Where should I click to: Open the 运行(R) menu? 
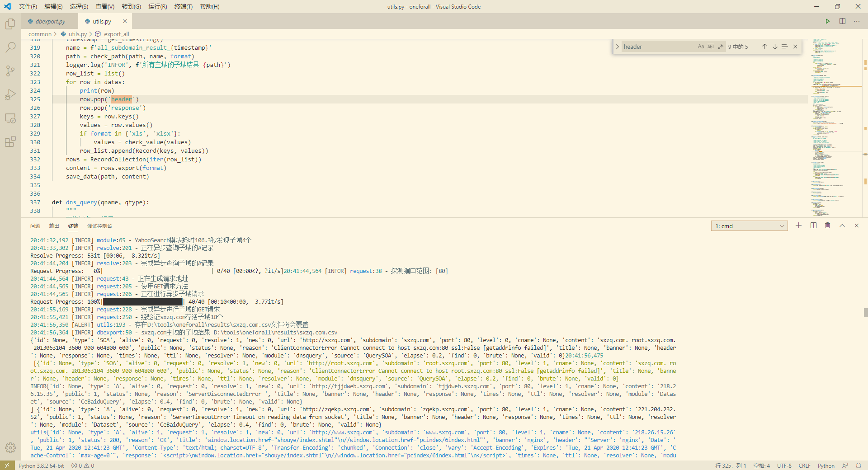[x=157, y=6]
